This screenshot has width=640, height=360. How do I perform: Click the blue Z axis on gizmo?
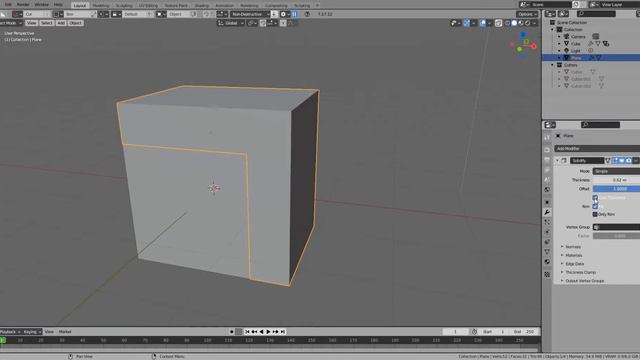tap(523, 35)
